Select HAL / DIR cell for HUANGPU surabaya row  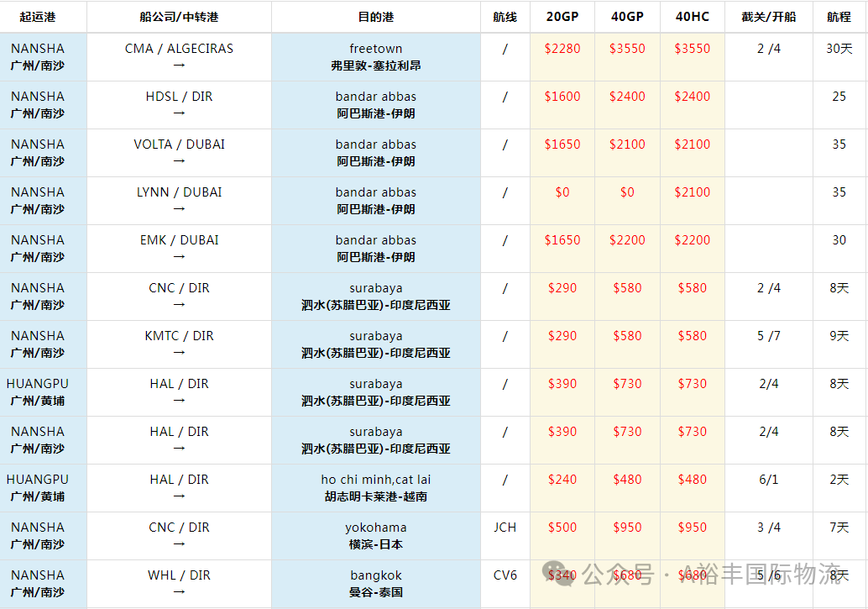coord(179,391)
